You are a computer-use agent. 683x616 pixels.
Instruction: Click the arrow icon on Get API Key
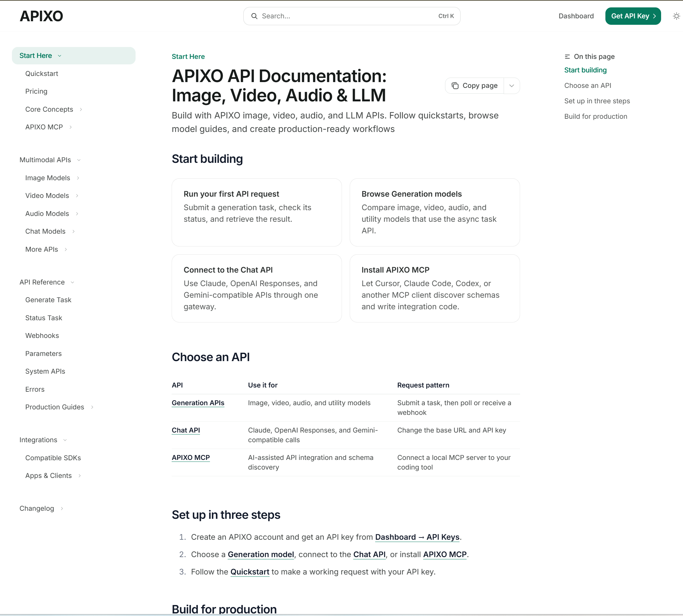tap(654, 16)
